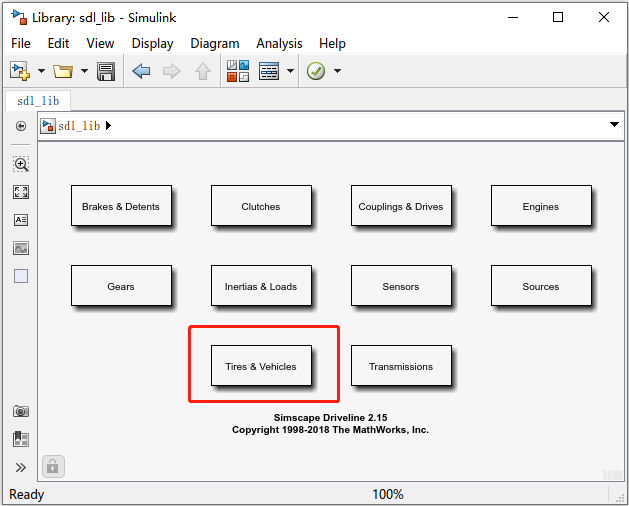Click the MathWorks copyright text
Screen dimensions: 629x506
click(x=331, y=430)
